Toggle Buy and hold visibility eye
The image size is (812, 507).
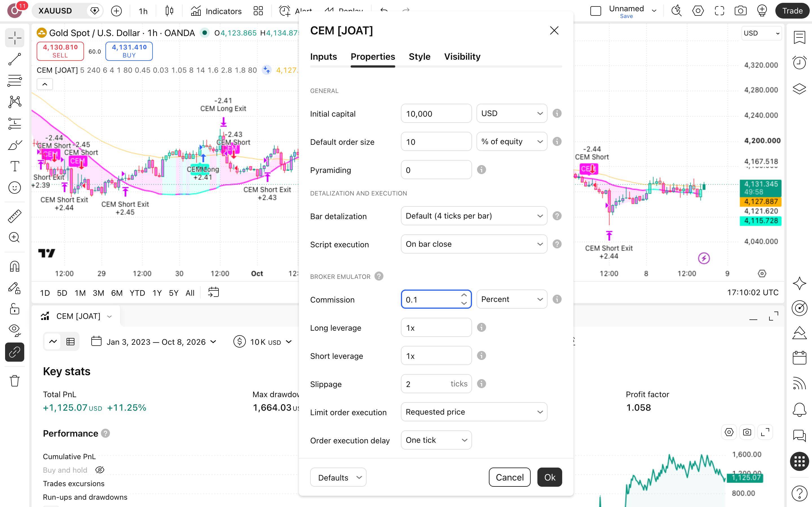click(100, 470)
